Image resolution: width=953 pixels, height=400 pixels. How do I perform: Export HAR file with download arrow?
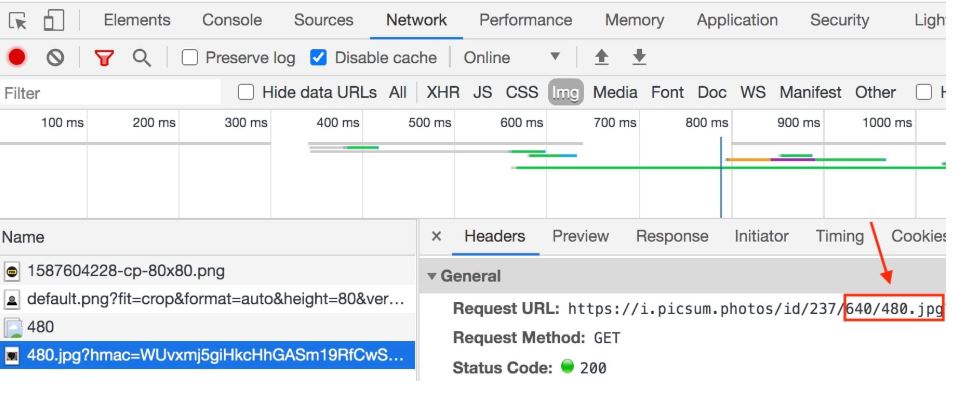click(x=639, y=57)
